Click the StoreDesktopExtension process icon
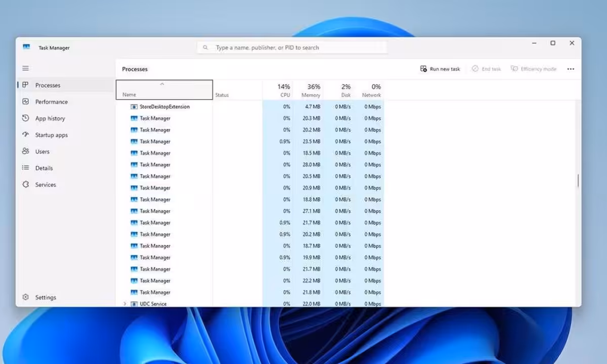This screenshot has height=364, width=607. point(134,107)
